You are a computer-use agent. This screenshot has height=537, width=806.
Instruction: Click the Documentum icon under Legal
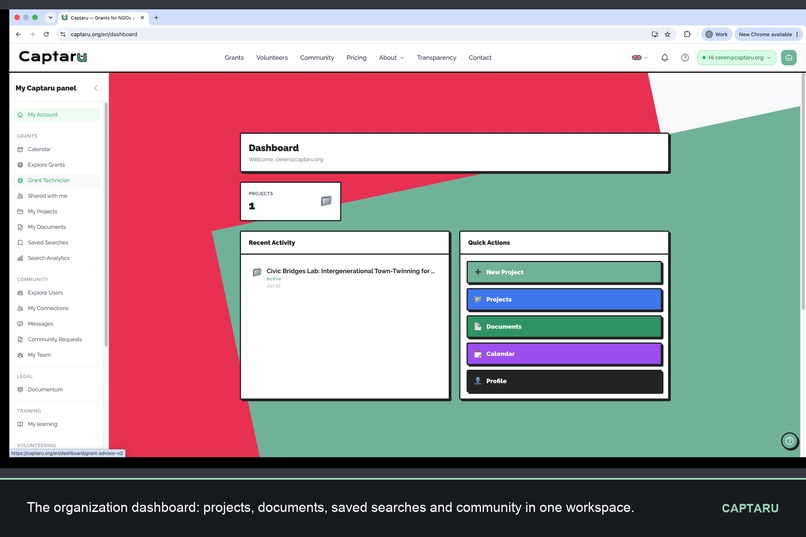[x=20, y=390]
